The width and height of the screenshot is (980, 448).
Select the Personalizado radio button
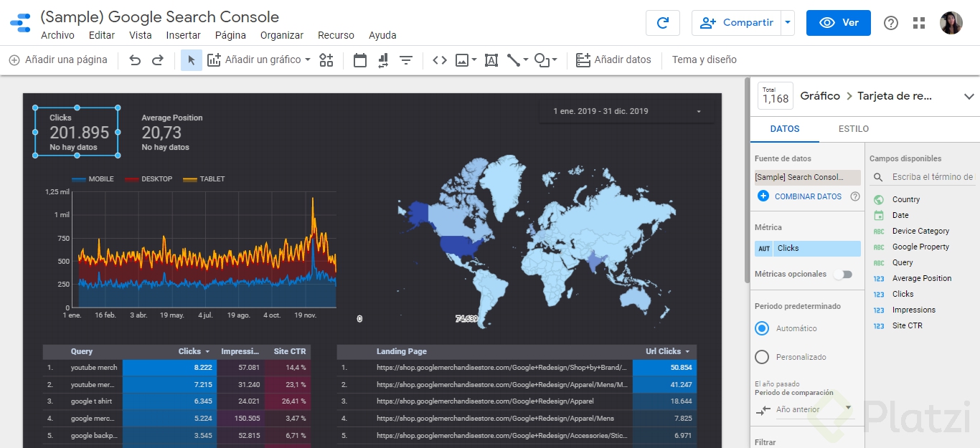pos(762,357)
